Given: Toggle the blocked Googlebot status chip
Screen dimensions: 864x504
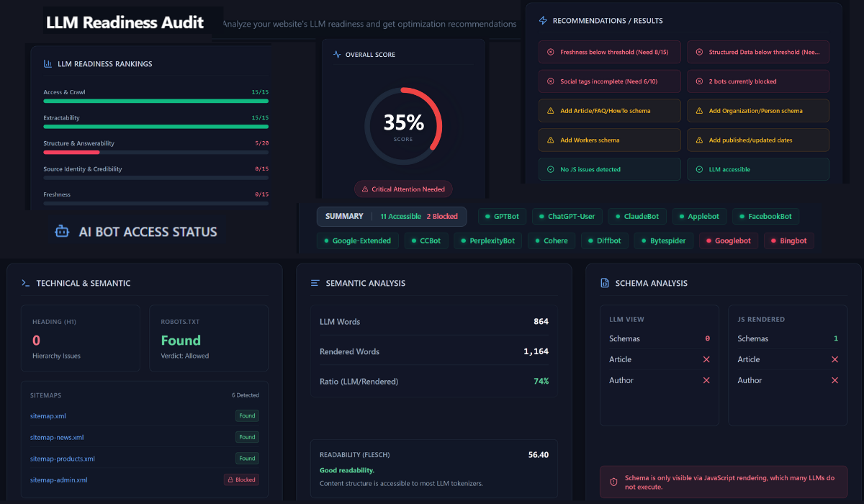Looking at the screenshot, I should point(728,240).
